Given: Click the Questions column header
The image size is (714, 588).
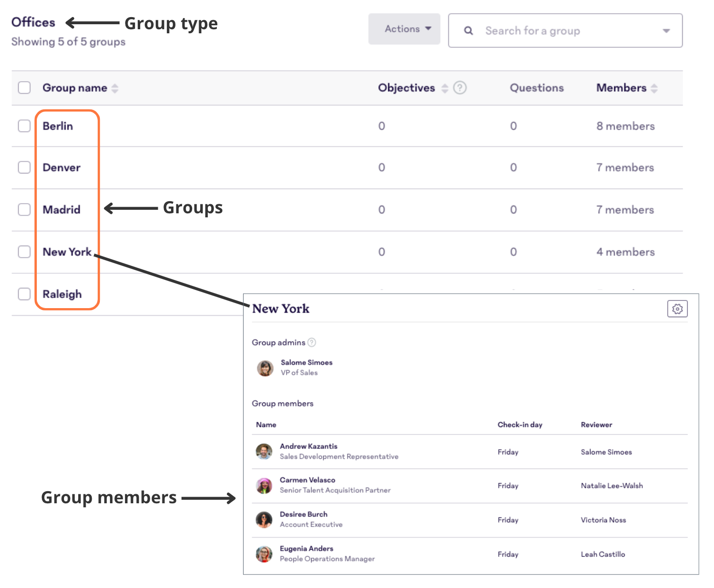Looking at the screenshot, I should pos(537,88).
